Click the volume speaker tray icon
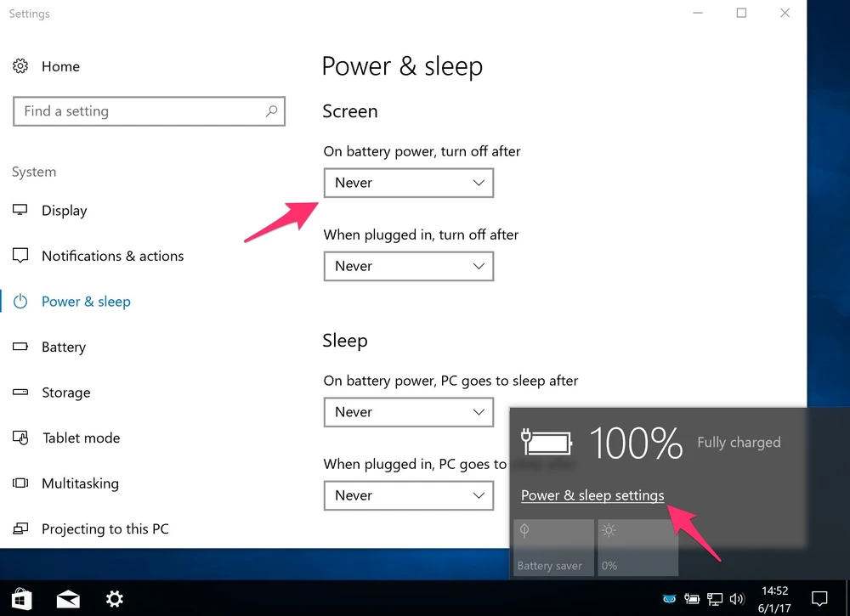The height and width of the screenshot is (616, 850). tap(736, 599)
